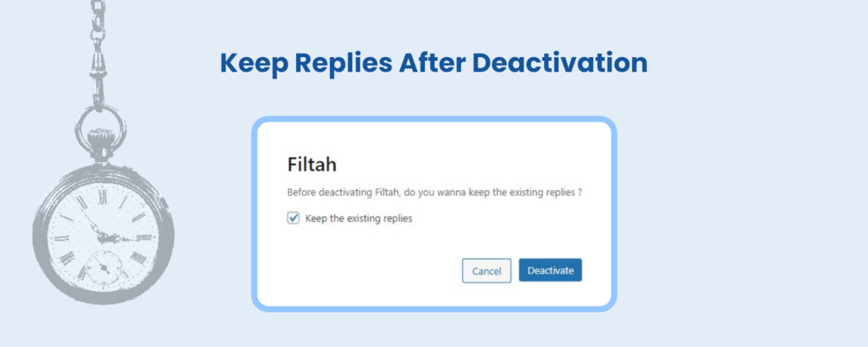Click the word 'Keep' in the heading
868x347 pixels.
click(254, 63)
